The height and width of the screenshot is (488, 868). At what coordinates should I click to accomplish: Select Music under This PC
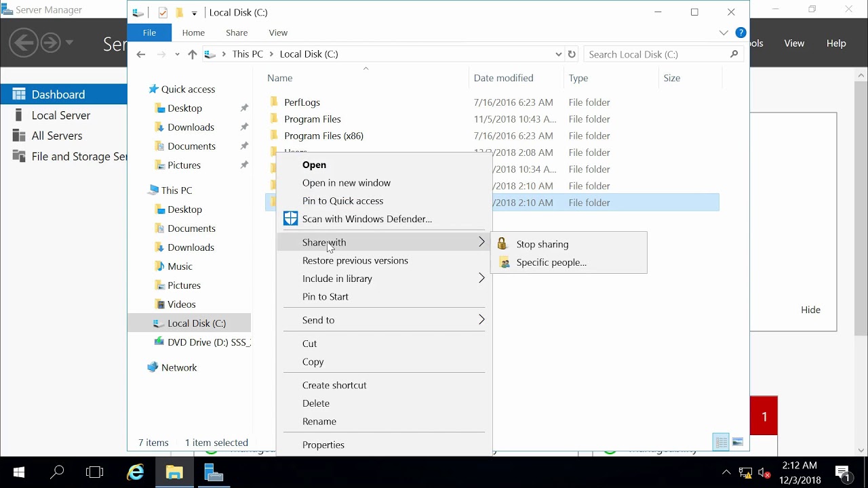coord(180,266)
